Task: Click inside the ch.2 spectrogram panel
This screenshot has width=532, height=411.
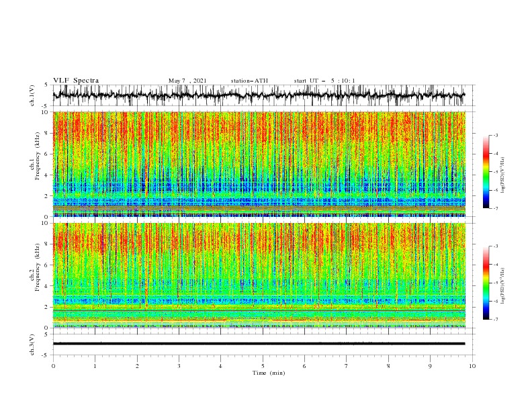Action: tap(259, 275)
